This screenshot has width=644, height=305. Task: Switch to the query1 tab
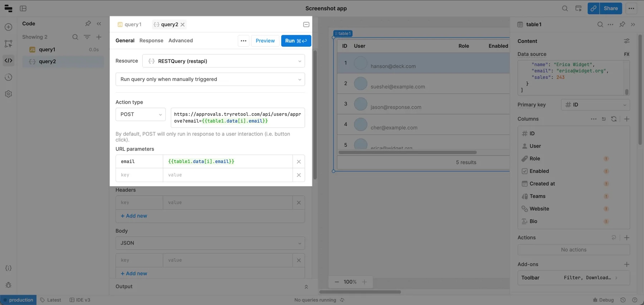130,25
